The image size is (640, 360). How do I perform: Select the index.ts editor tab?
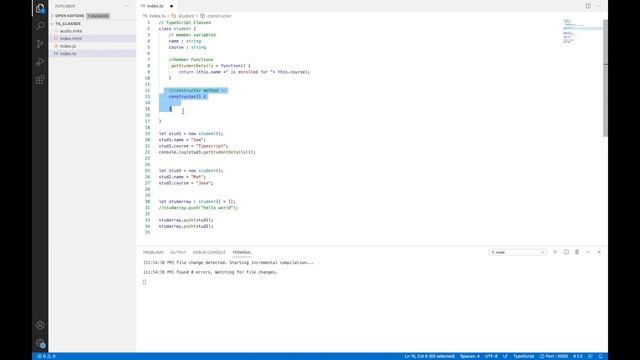pos(155,6)
